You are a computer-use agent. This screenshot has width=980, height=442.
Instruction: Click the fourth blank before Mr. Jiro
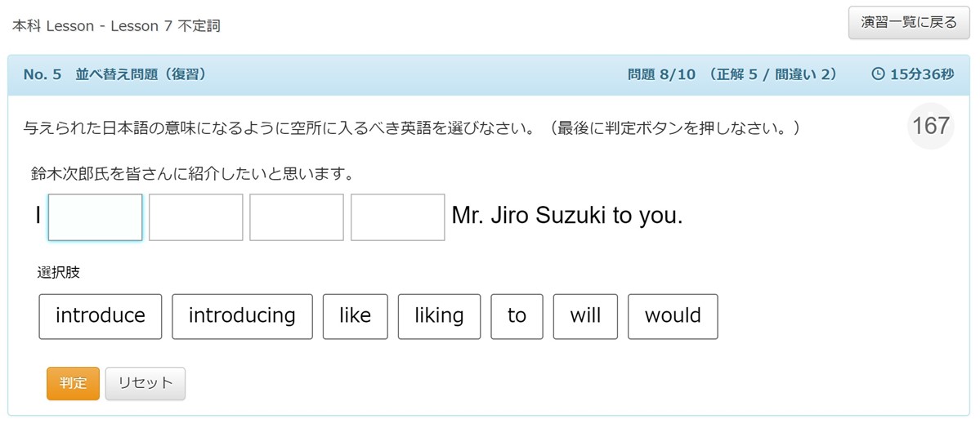pos(397,217)
